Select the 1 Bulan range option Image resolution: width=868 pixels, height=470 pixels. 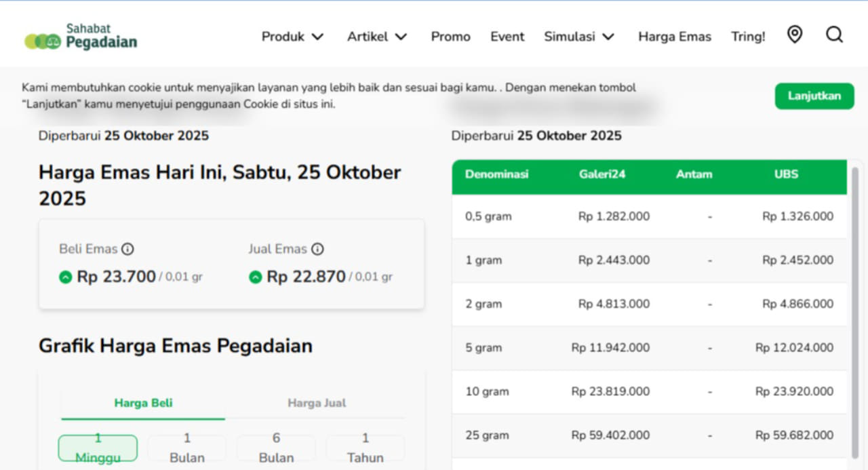point(187,448)
